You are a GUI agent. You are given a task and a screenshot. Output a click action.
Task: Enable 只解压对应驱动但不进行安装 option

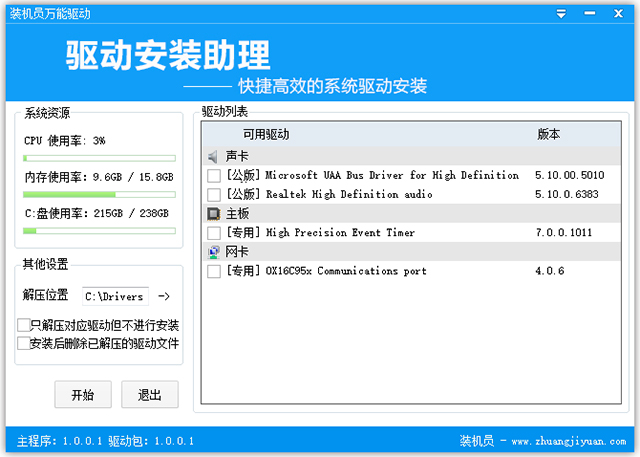click(24, 325)
